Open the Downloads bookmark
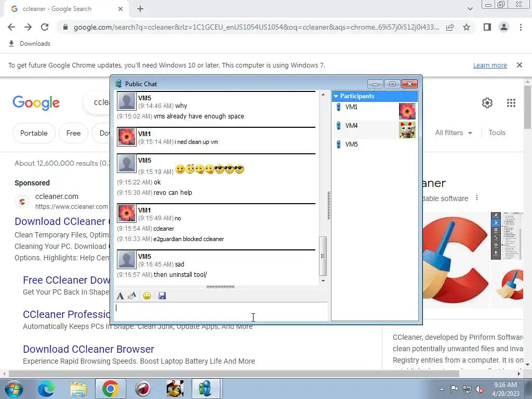This screenshot has width=532, height=399. pyautogui.click(x=30, y=44)
